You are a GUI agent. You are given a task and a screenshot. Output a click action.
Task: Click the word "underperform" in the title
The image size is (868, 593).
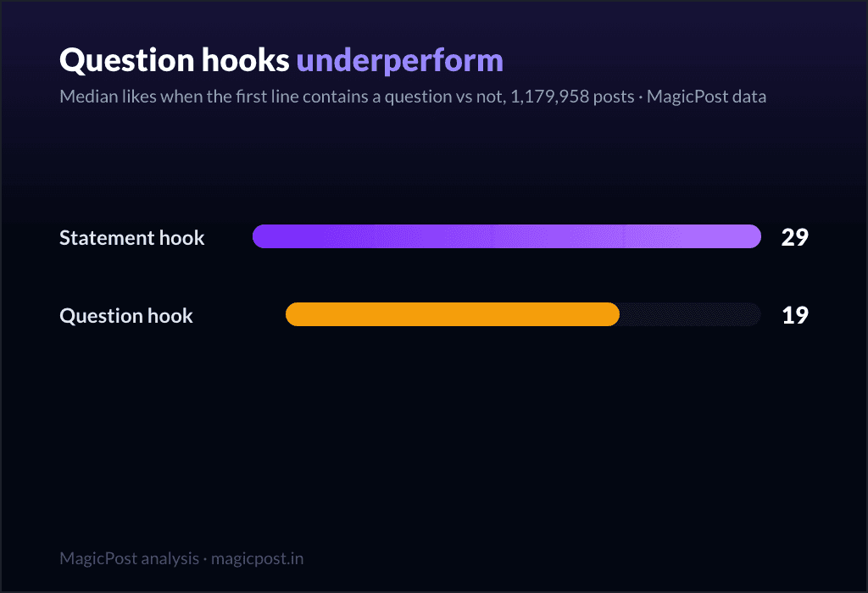coord(400,61)
